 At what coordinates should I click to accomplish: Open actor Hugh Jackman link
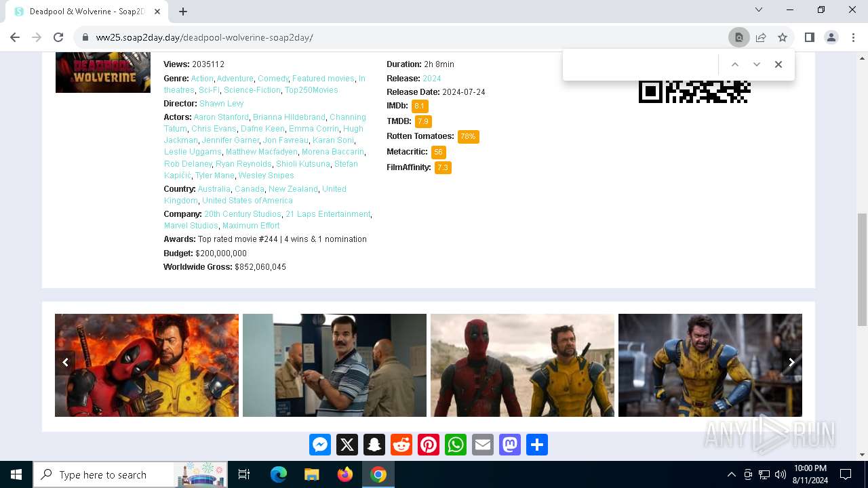[263, 134]
